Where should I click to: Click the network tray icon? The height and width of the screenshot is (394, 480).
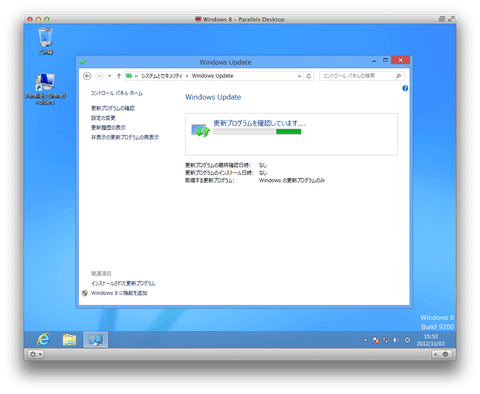tap(386, 340)
